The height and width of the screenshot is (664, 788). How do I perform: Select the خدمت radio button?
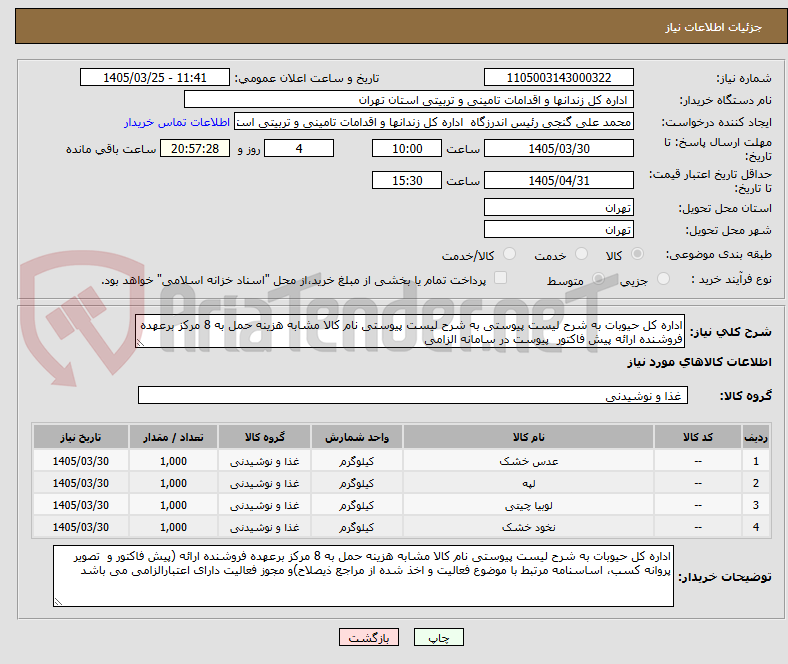[581, 254]
